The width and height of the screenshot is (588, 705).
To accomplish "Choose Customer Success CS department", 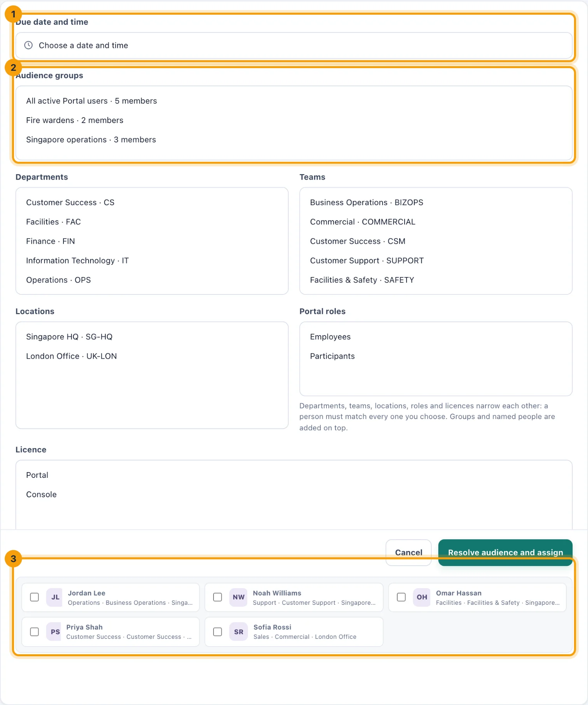I will (70, 202).
